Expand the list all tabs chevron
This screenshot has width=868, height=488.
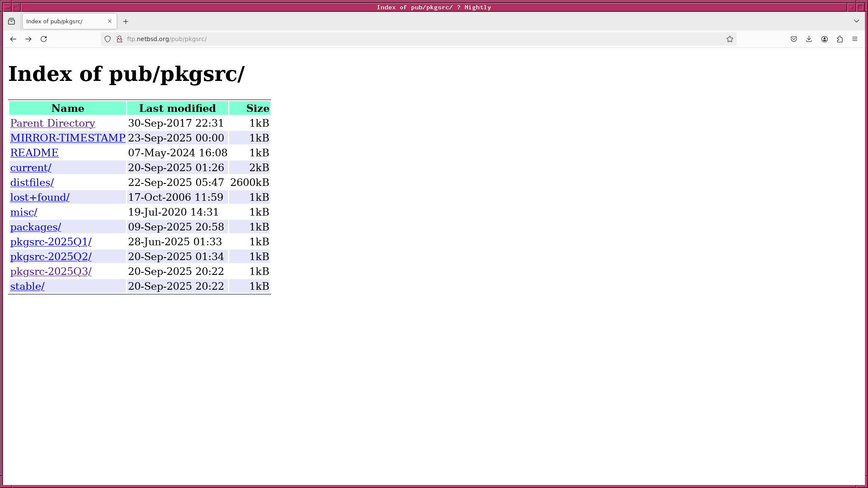[x=856, y=21]
